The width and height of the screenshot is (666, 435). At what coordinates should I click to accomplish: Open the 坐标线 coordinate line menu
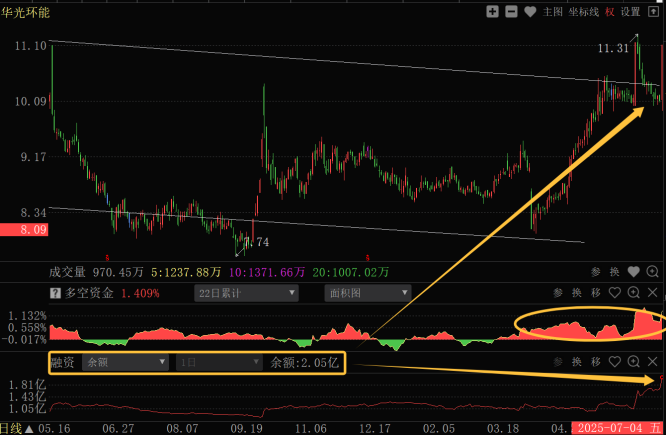584,12
